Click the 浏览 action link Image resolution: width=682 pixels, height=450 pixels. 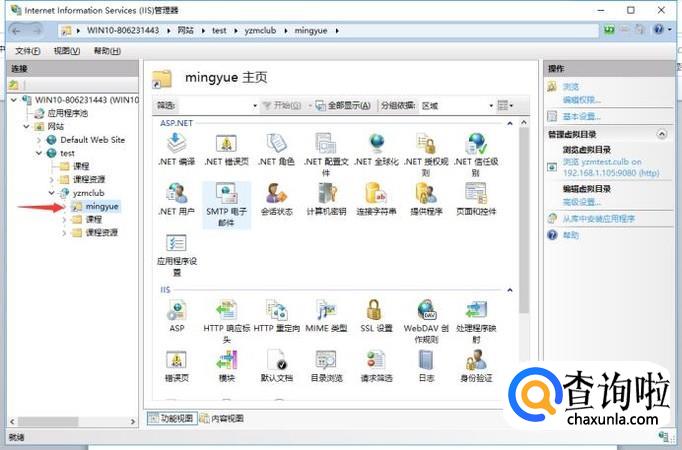(x=571, y=87)
